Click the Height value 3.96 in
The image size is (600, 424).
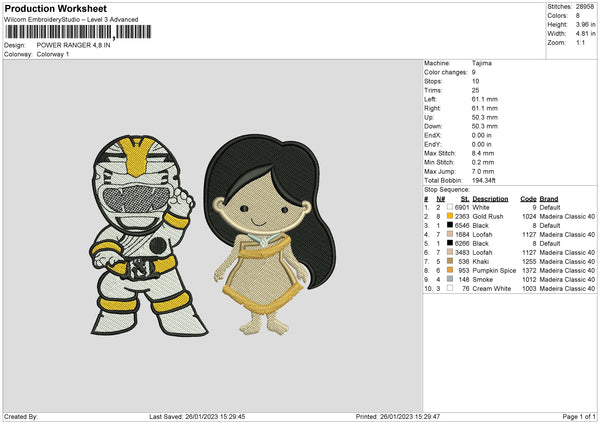click(x=585, y=24)
